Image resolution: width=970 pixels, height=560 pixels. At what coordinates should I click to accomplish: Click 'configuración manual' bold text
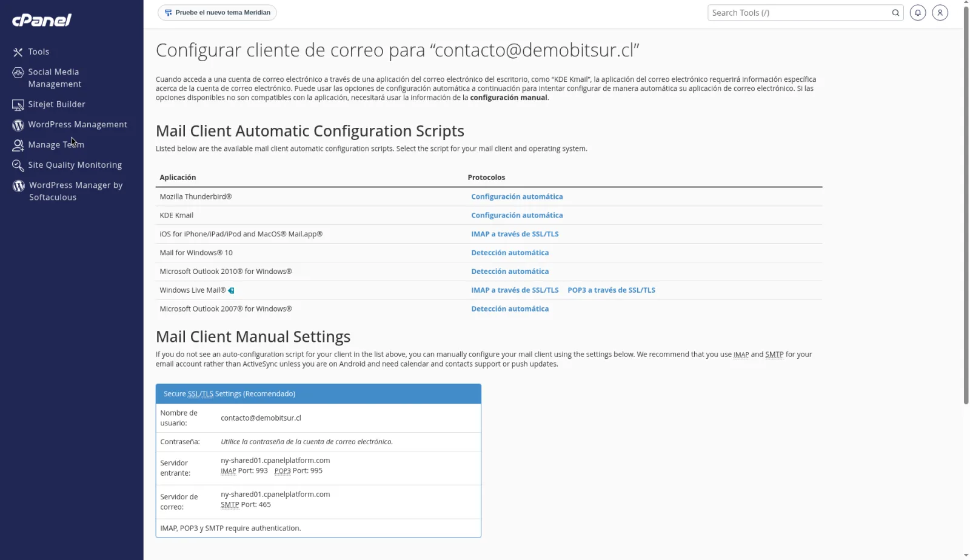click(508, 98)
